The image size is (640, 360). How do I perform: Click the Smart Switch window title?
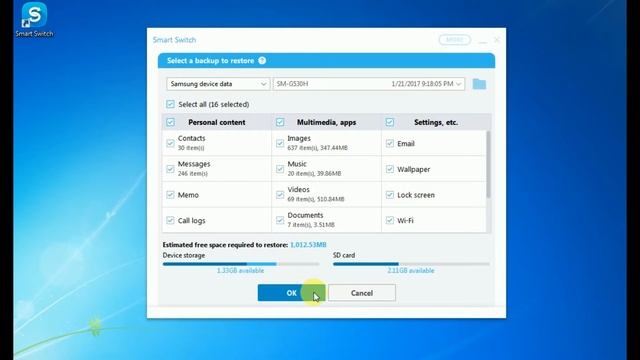(174, 40)
